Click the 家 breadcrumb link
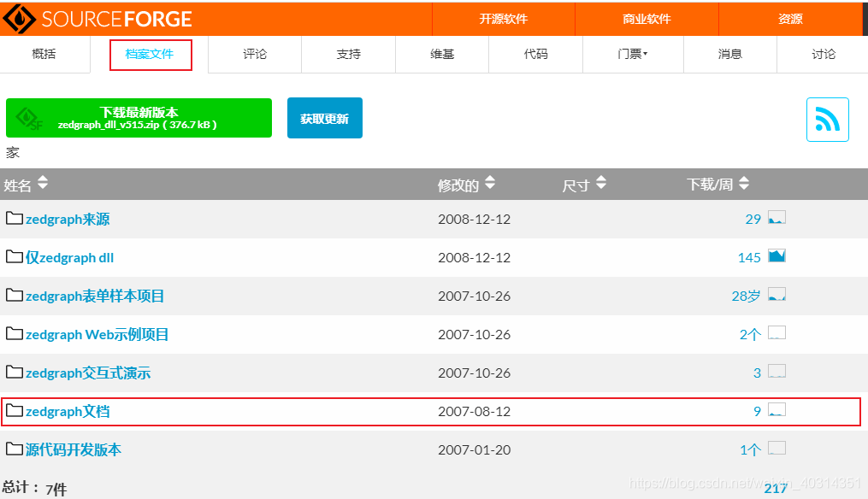The width and height of the screenshot is (868, 499). pyautogui.click(x=13, y=153)
